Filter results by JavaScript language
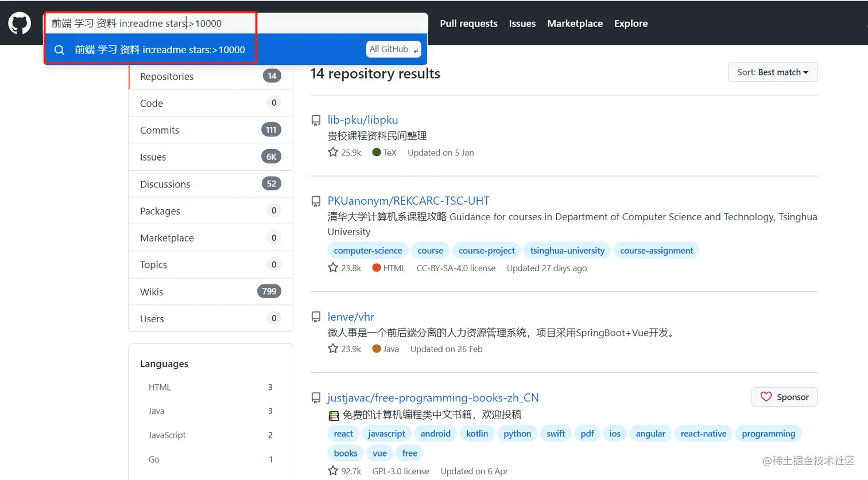Image resolution: width=868 pixels, height=480 pixels. tap(211, 435)
